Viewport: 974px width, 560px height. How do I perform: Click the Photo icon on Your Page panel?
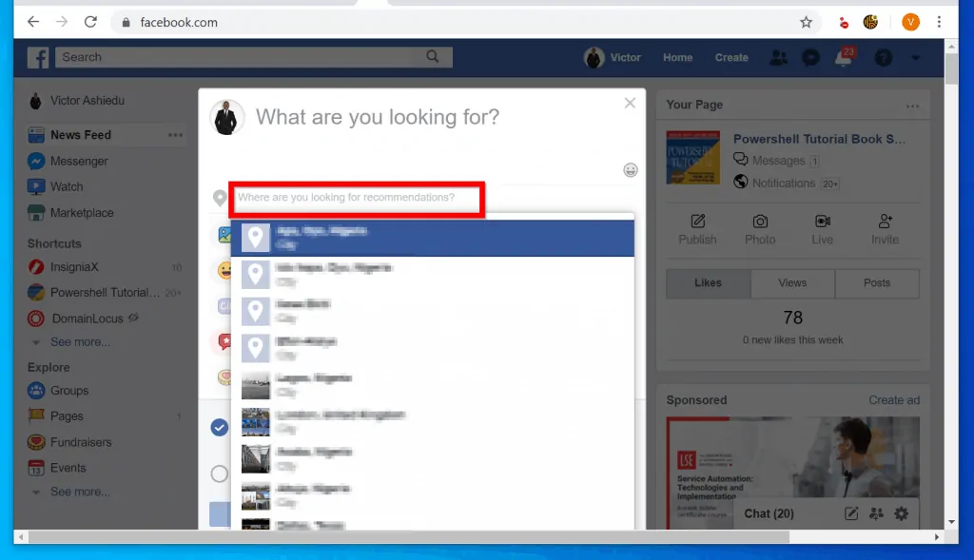click(760, 230)
